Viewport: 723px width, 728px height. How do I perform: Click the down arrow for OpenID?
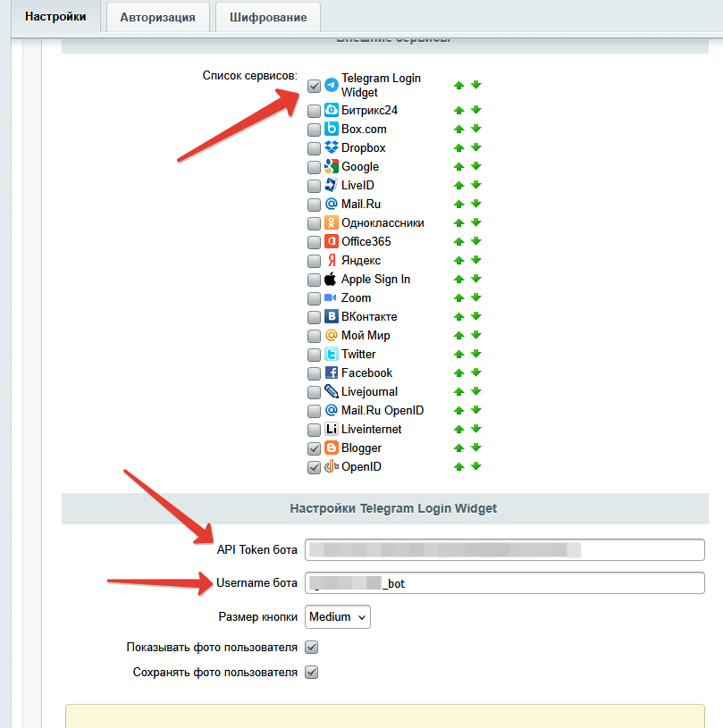click(475, 466)
